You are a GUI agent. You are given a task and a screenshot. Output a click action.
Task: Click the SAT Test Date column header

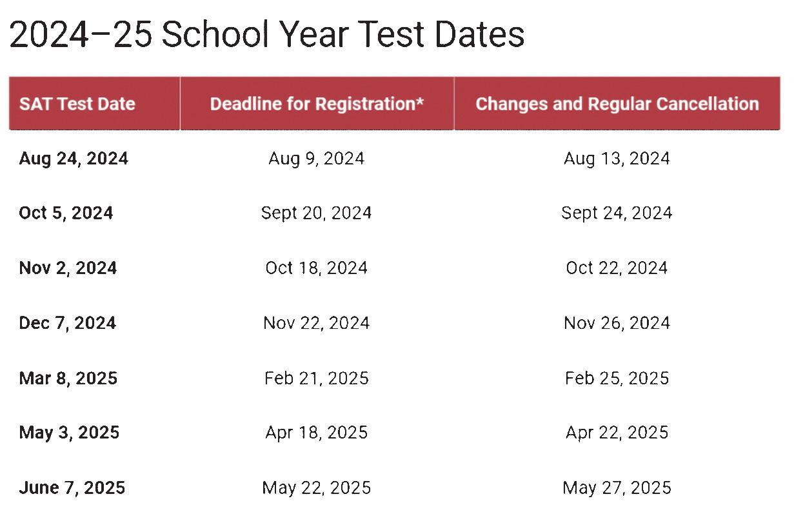tap(77, 104)
